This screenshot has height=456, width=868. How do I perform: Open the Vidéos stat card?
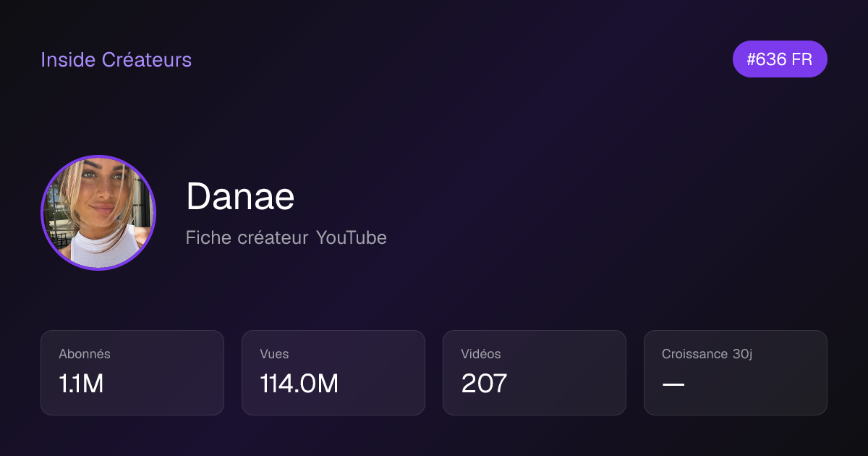click(535, 373)
